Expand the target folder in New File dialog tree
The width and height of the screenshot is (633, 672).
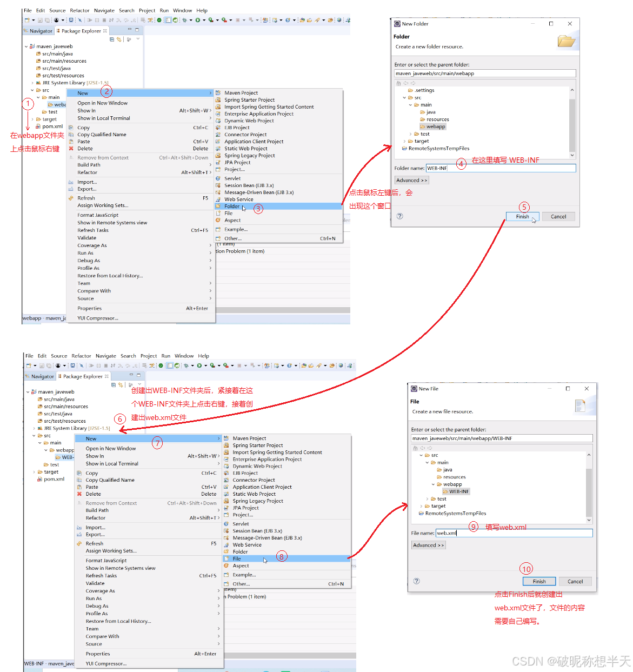click(421, 506)
